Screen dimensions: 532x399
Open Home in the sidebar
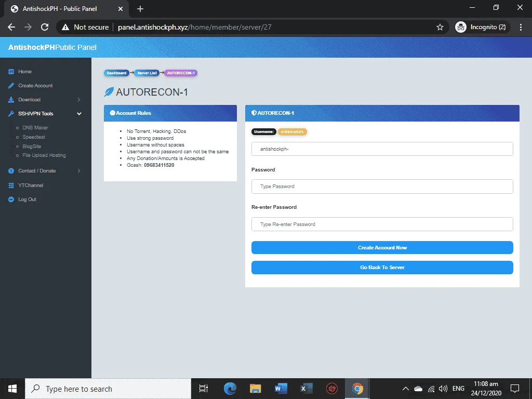(25, 72)
